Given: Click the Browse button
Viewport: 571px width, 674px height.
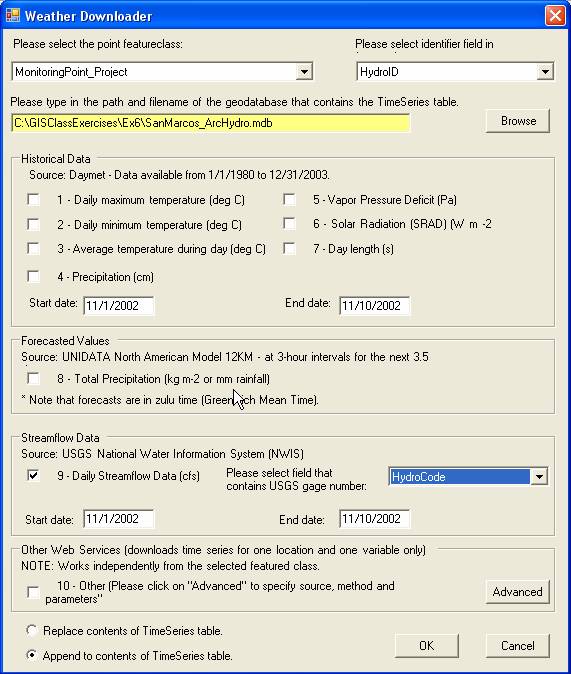Looking at the screenshot, I should click(x=518, y=121).
